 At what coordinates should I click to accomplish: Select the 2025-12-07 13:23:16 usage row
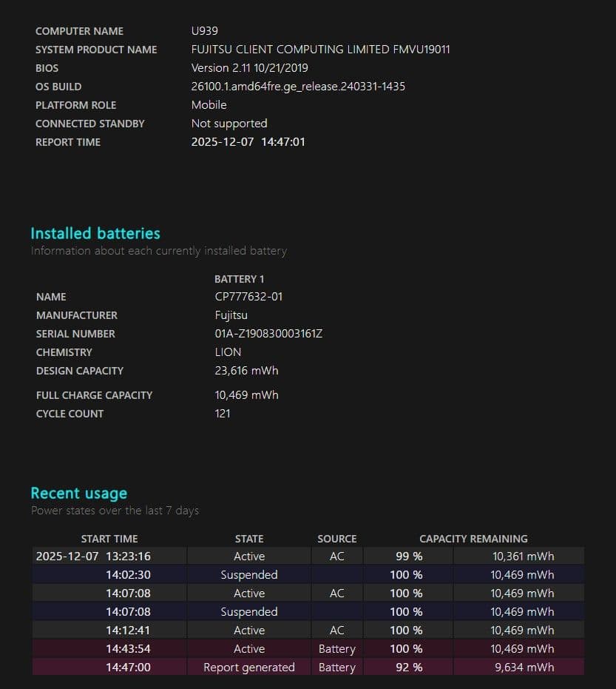click(x=93, y=557)
